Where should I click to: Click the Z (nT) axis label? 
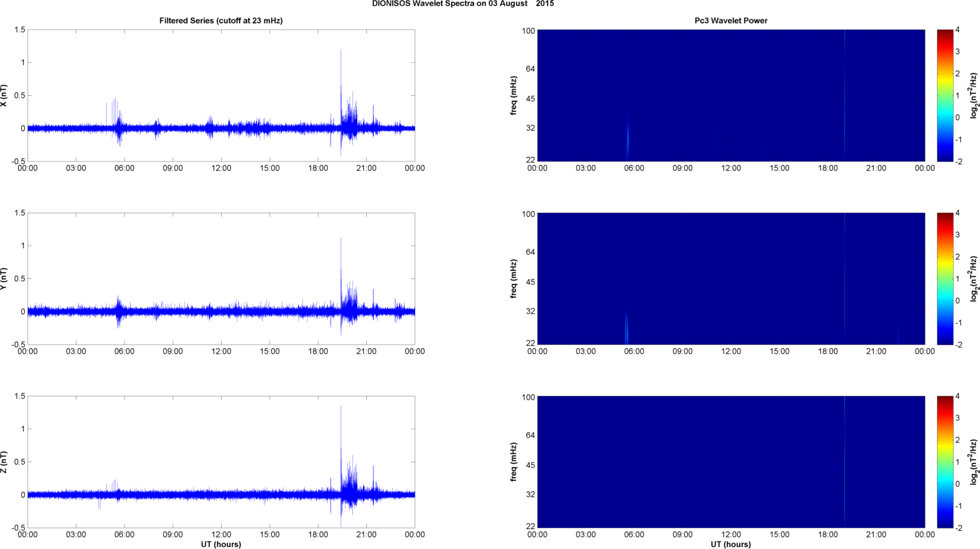(x=4, y=462)
